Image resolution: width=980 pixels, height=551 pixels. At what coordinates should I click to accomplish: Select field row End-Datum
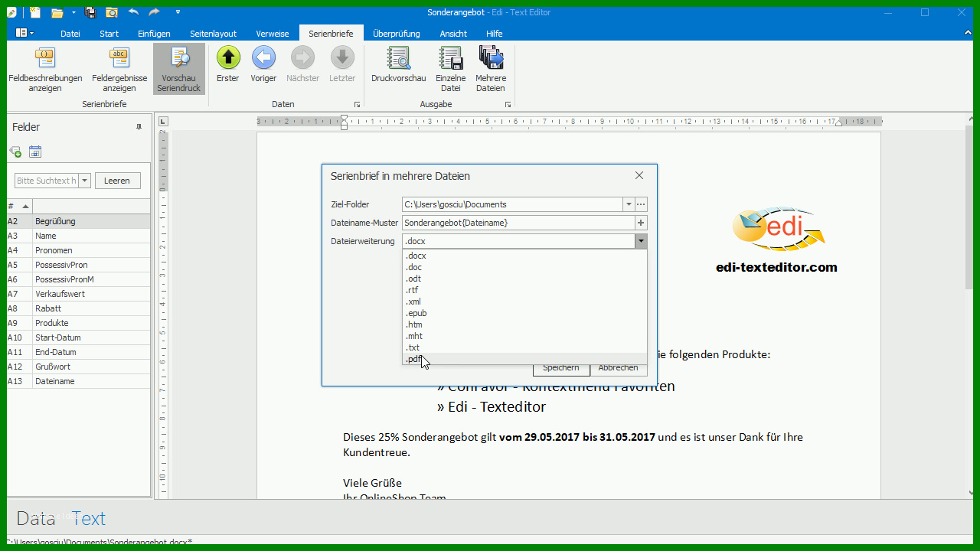click(79, 352)
